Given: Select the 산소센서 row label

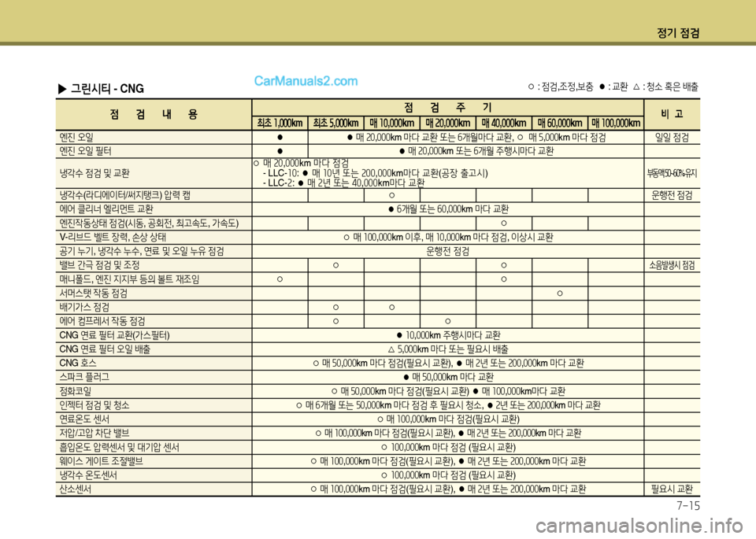Looking at the screenshot, I should pyautogui.click(x=76, y=489).
